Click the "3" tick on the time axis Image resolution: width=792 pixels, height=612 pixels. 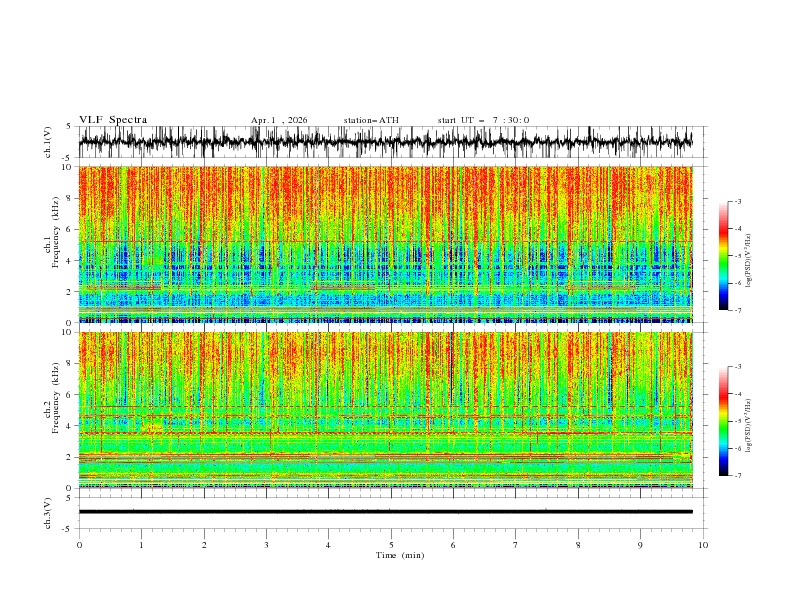click(266, 545)
